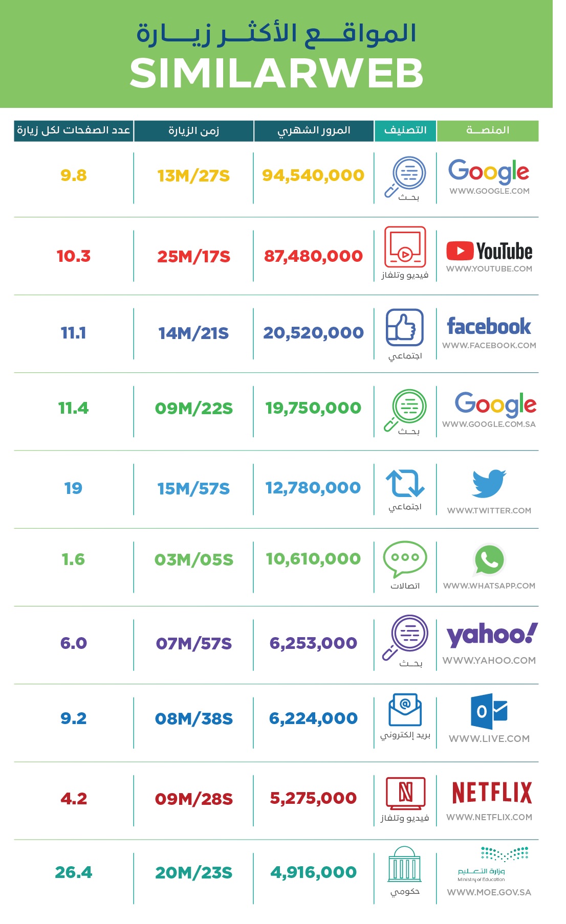Click the thumbs-up social category icon
566x924 pixels.
405,327
